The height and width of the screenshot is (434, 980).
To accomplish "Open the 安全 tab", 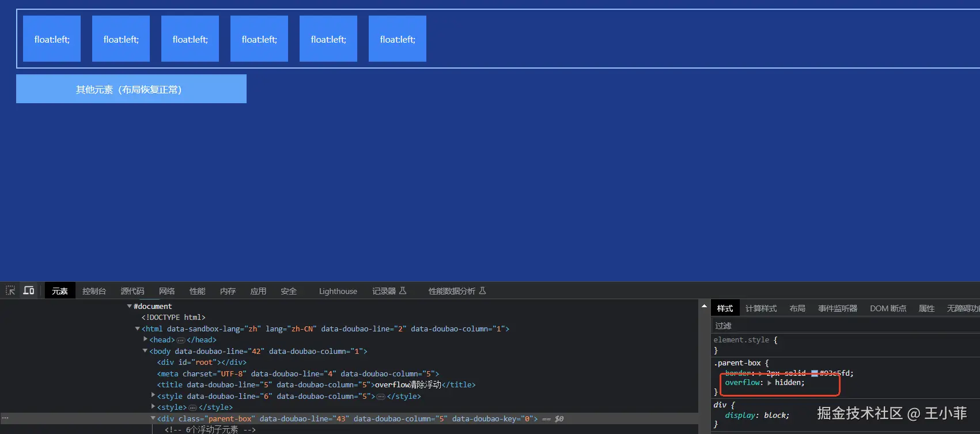I will tap(289, 291).
